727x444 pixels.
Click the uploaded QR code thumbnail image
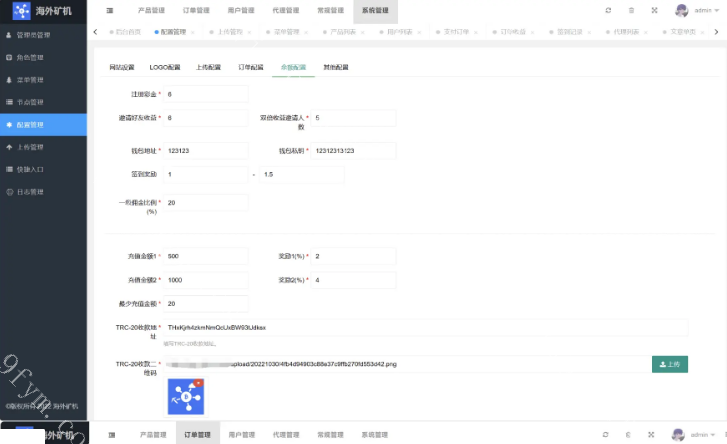point(185,396)
